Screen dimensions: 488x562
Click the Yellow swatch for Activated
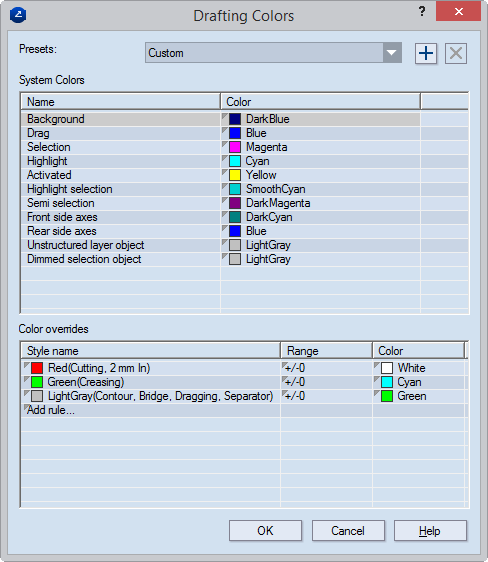pos(235,175)
